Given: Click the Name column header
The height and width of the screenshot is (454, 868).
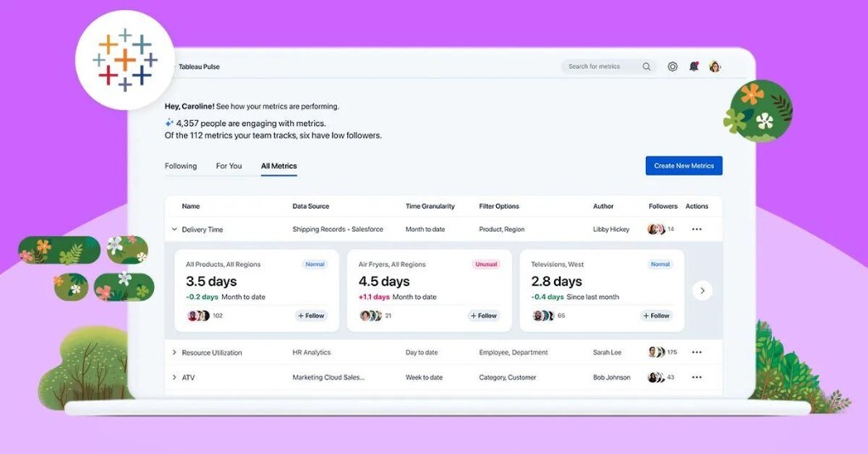Looking at the screenshot, I should pos(191,206).
